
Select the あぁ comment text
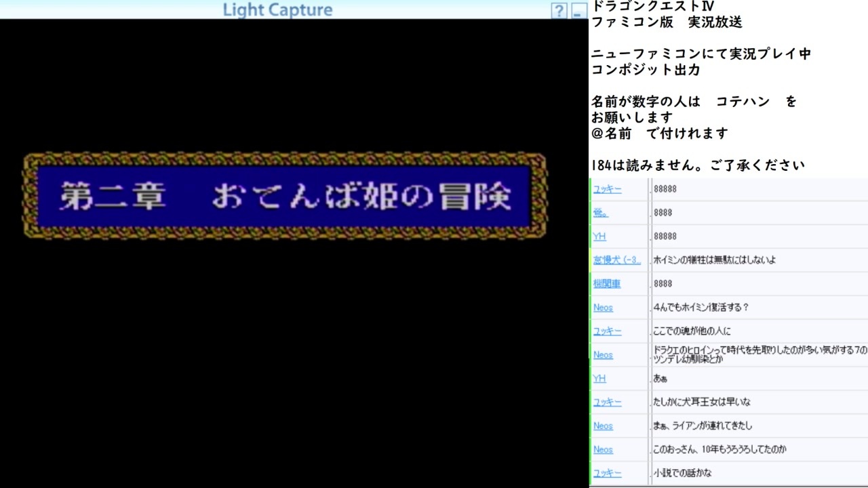(660, 379)
